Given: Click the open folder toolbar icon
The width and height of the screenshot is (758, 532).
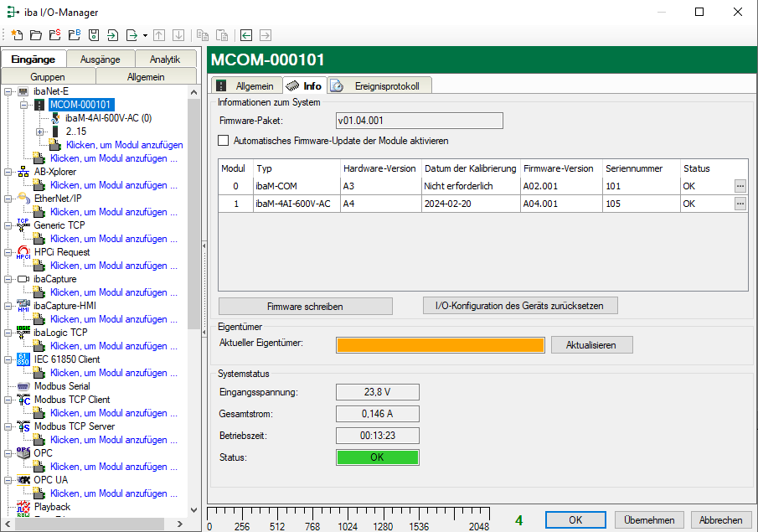Looking at the screenshot, I should point(36,35).
